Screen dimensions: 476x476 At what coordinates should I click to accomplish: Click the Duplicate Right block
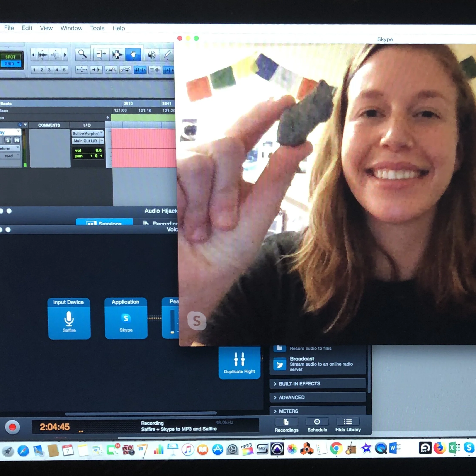pyautogui.click(x=239, y=363)
